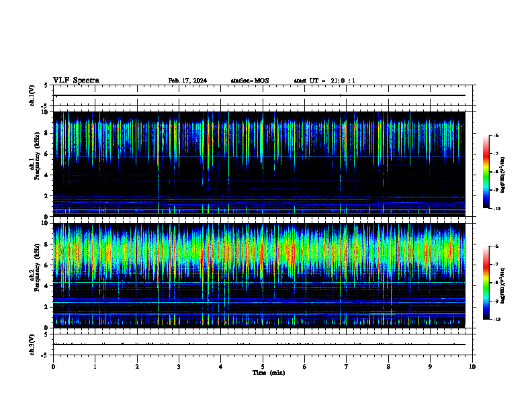This screenshot has height=411, width=532.
Task: Click the ch.2 spectrogram color scale bar
Action: 486,283
